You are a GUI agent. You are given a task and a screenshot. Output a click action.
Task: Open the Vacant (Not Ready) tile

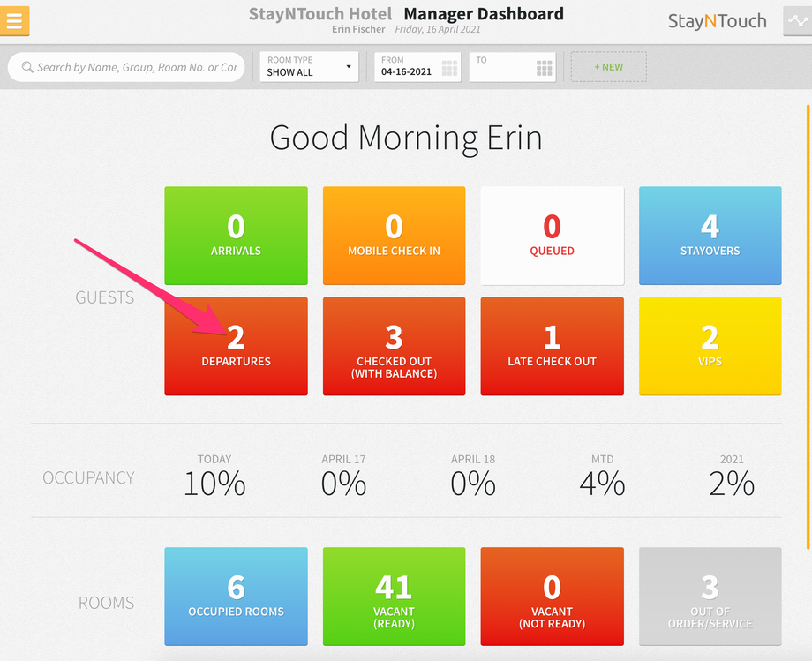[552, 597]
